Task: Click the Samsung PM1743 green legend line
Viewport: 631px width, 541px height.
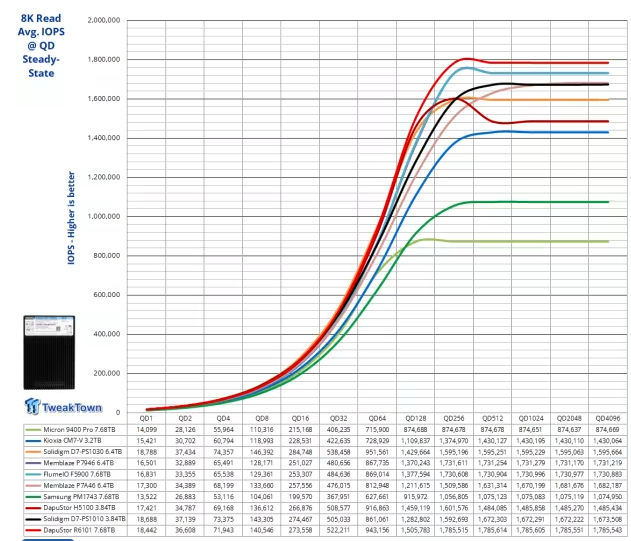Action: pos(33,497)
